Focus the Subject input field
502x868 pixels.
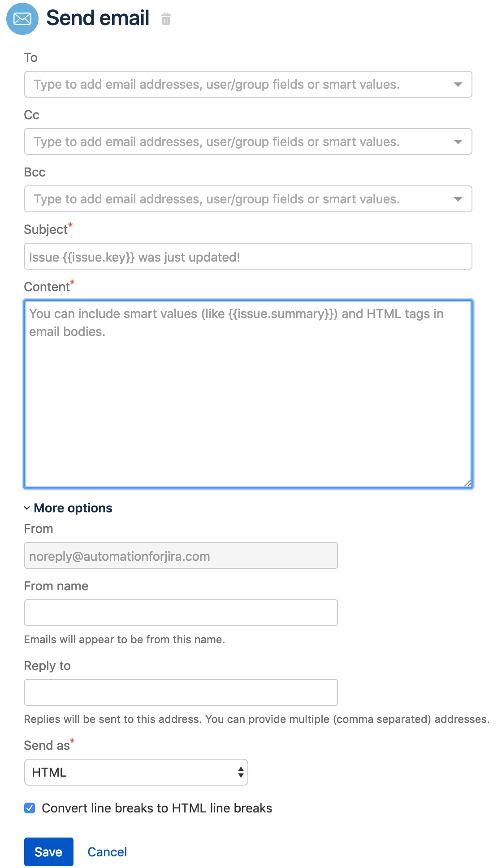click(x=248, y=257)
